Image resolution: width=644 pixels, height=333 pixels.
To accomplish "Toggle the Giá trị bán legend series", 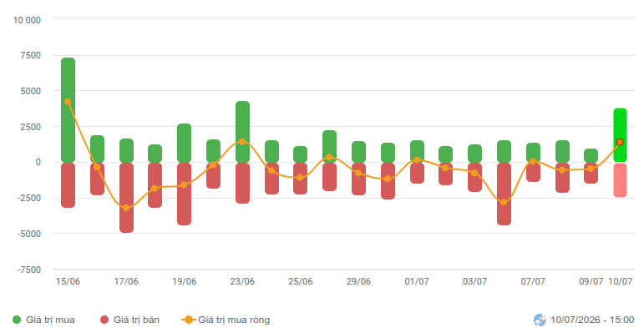I will pyautogui.click(x=129, y=320).
